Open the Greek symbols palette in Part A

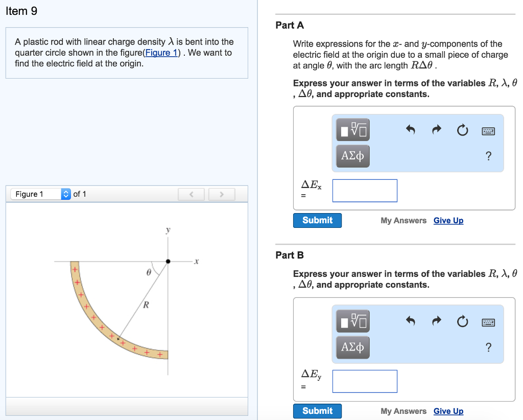352,156
